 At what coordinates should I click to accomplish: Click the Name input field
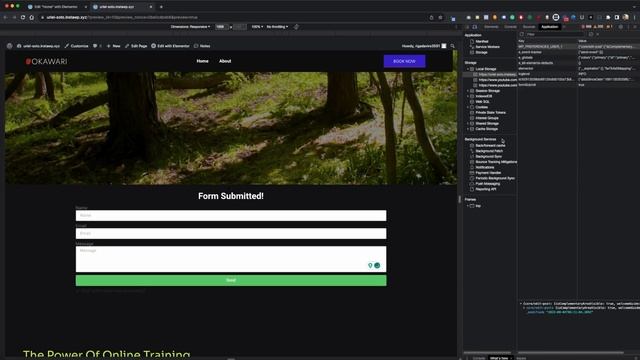pyautogui.click(x=231, y=216)
